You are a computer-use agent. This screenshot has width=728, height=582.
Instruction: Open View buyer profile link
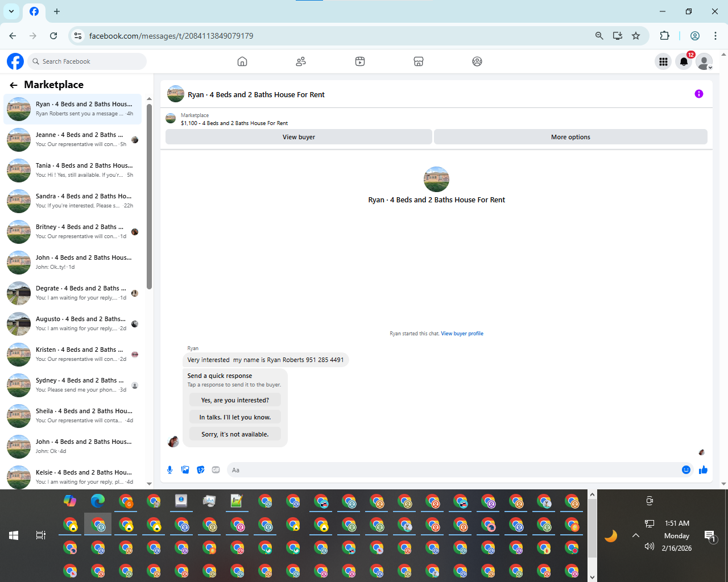point(462,334)
